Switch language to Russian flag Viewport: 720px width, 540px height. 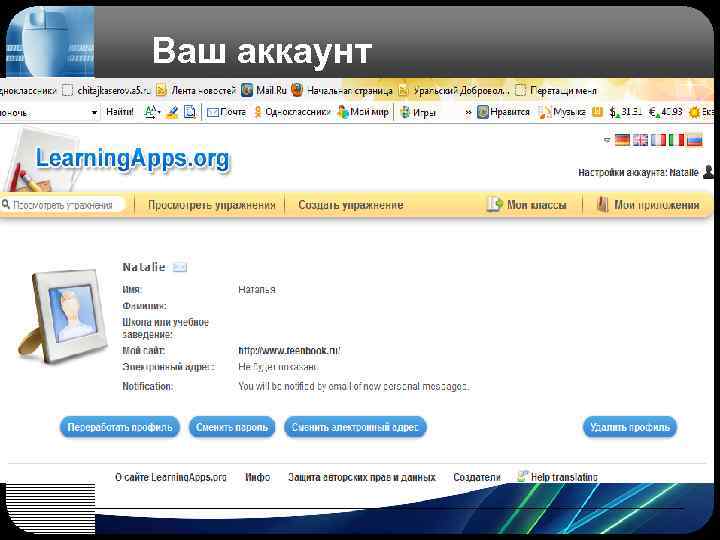coord(694,140)
